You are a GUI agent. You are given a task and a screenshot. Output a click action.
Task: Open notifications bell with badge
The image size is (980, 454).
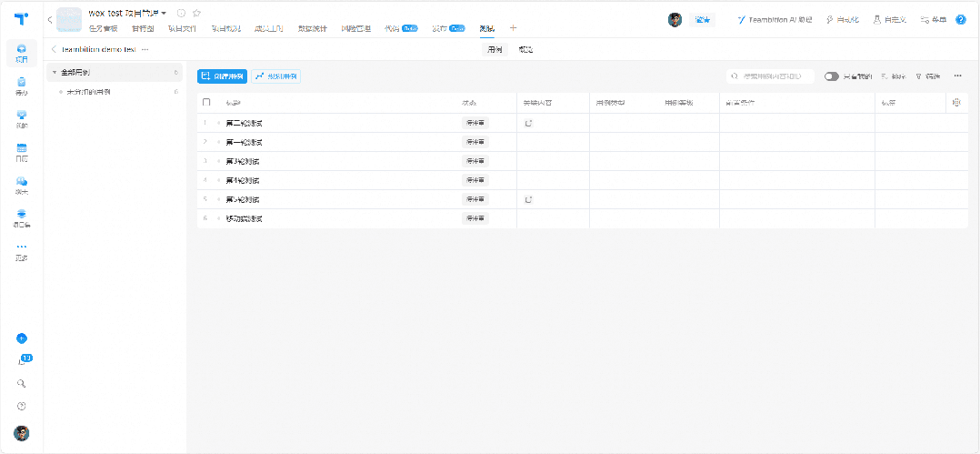23,361
